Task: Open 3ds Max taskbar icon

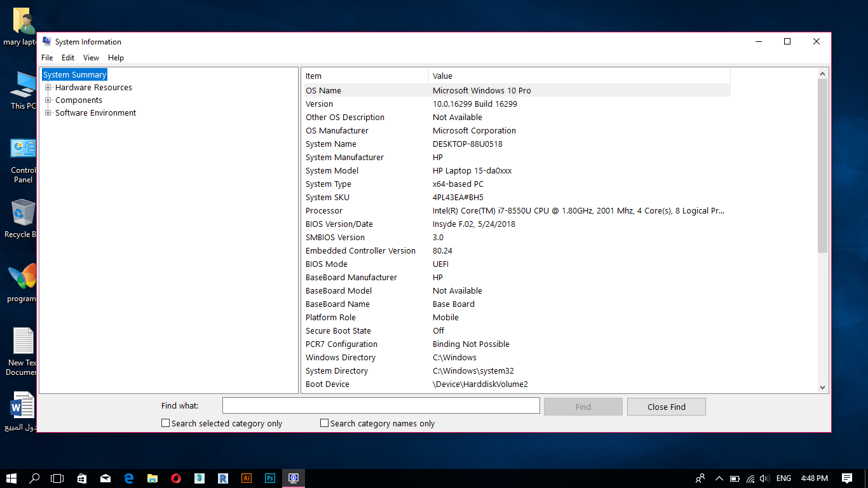Action: tap(200, 478)
